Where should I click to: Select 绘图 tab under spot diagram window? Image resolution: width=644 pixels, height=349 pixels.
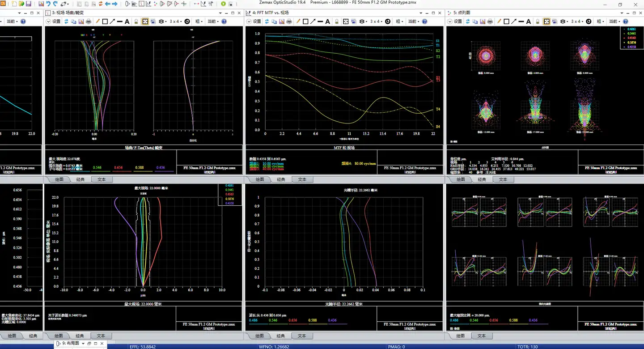tap(461, 179)
